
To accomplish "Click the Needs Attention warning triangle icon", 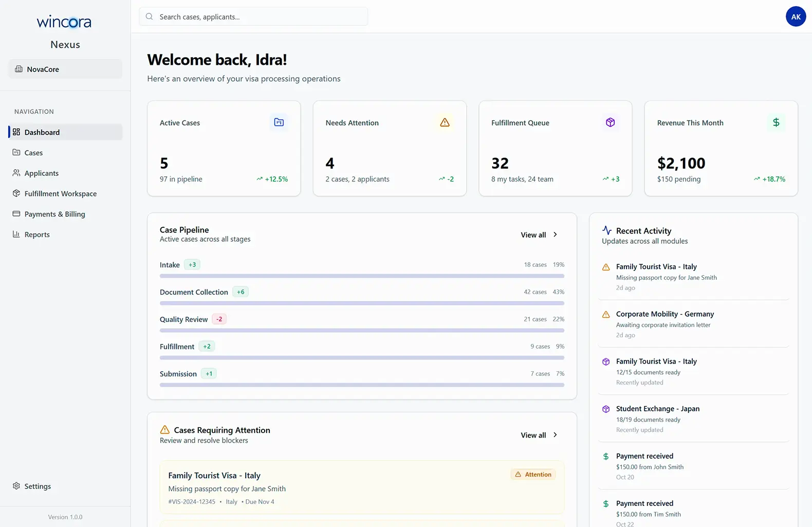I will coord(445,122).
